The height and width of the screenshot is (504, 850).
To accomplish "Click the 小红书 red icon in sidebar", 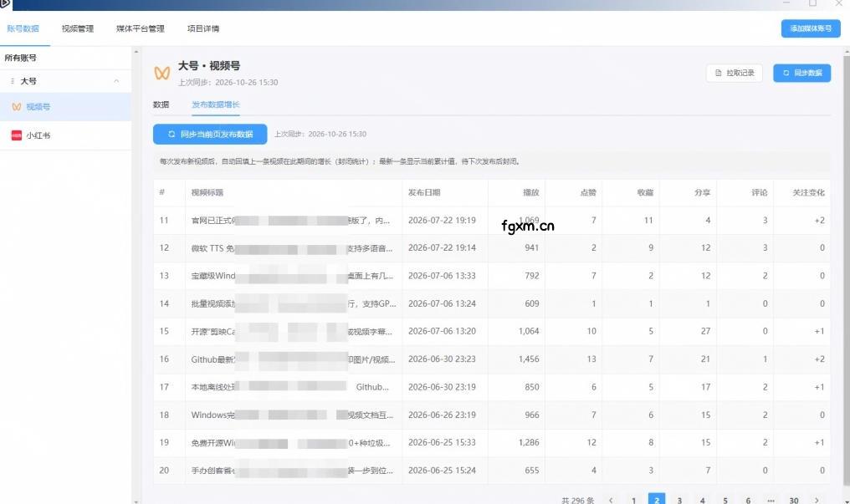I will click(x=17, y=135).
